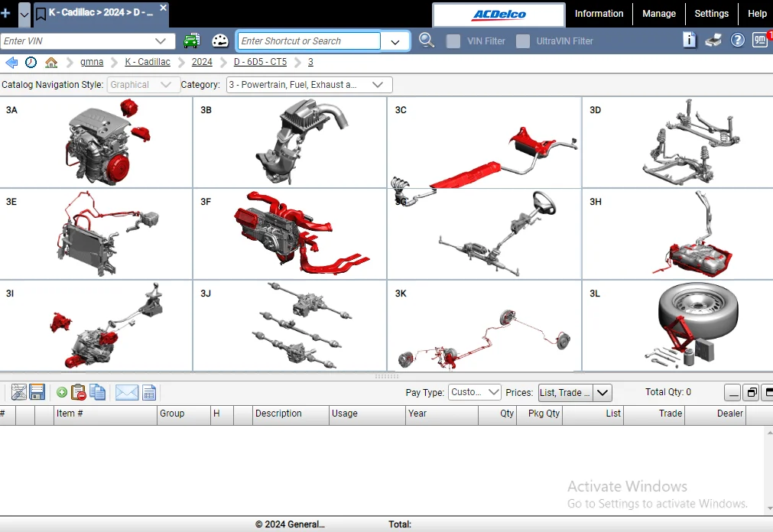Open the Catalog Navigation Style dropdown

[x=144, y=85]
